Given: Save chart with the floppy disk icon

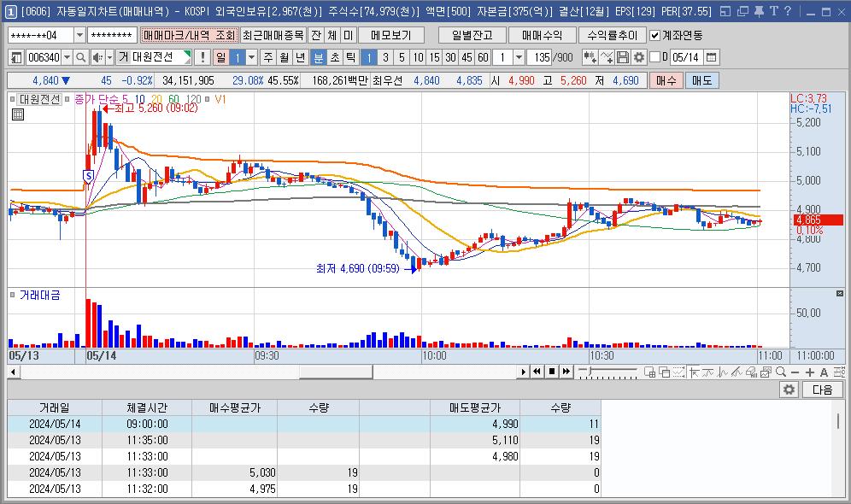Looking at the screenshot, I should (x=623, y=57).
